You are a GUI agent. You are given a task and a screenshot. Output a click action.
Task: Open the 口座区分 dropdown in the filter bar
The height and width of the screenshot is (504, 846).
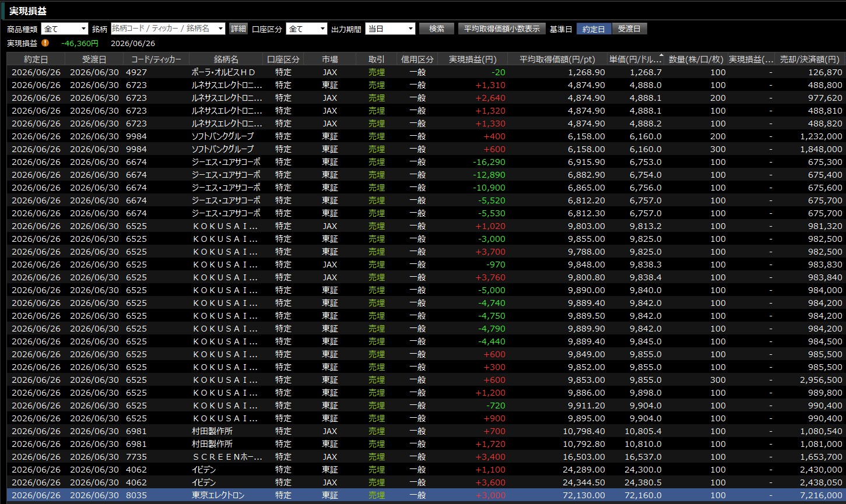[307, 29]
